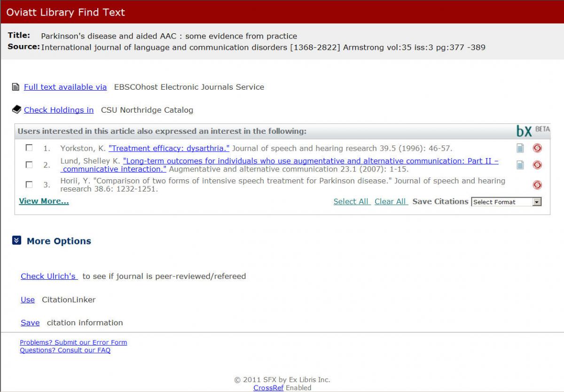This screenshot has height=392, width=564.
Task: Click red SFX icon for Lund citation
Action: [537, 165]
